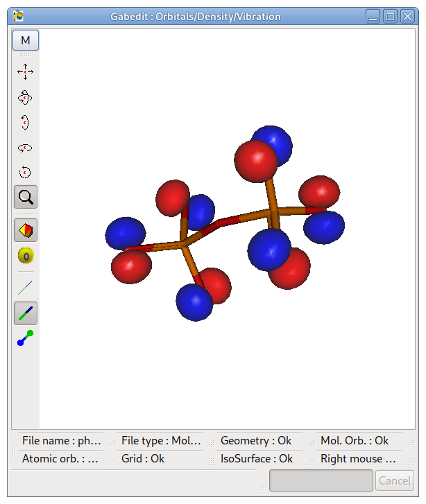The width and height of the screenshot is (426, 504).
Task: Toggle thick stick rendering mode
Action: point(26,313)
